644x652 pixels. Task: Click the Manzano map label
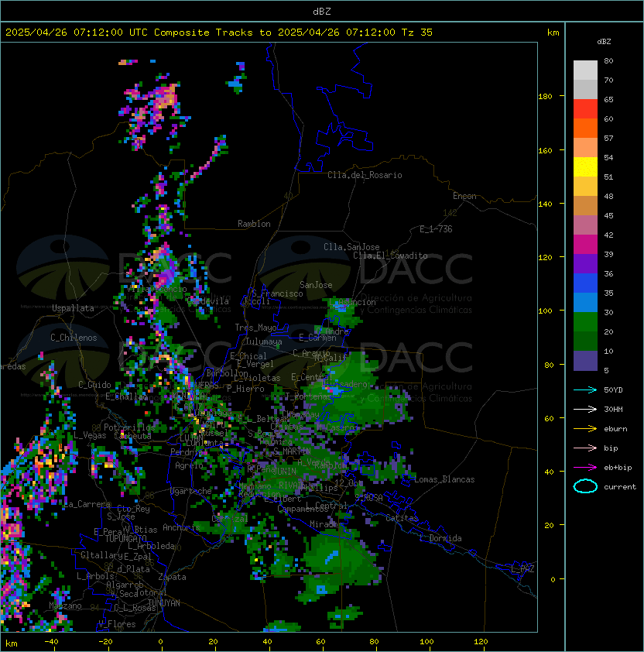[65, 606]
